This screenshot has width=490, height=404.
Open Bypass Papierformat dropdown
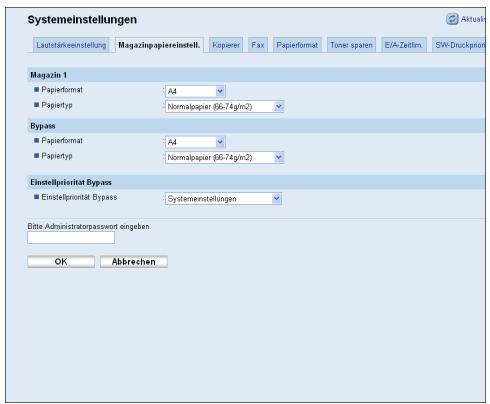195,142
